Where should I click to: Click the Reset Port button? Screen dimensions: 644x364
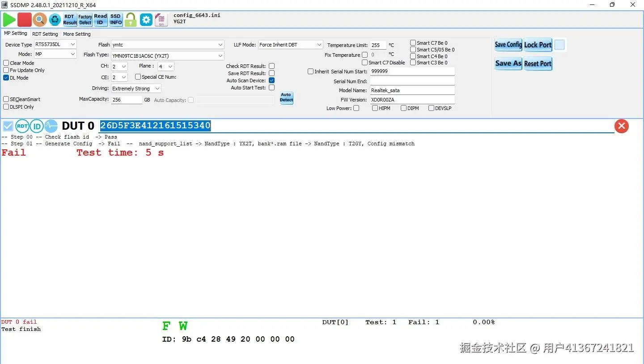pyautogui.click(x=538, y=63)
